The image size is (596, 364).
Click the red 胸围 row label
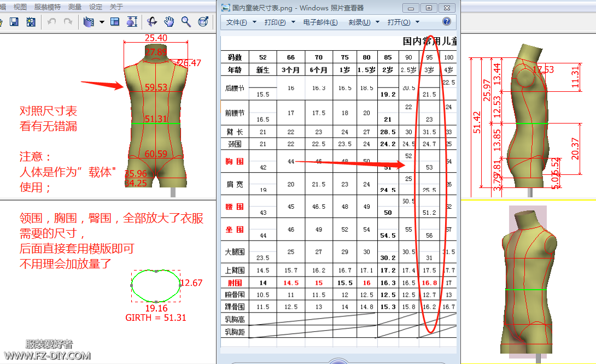pyautogui.click(x=235, y=161)
